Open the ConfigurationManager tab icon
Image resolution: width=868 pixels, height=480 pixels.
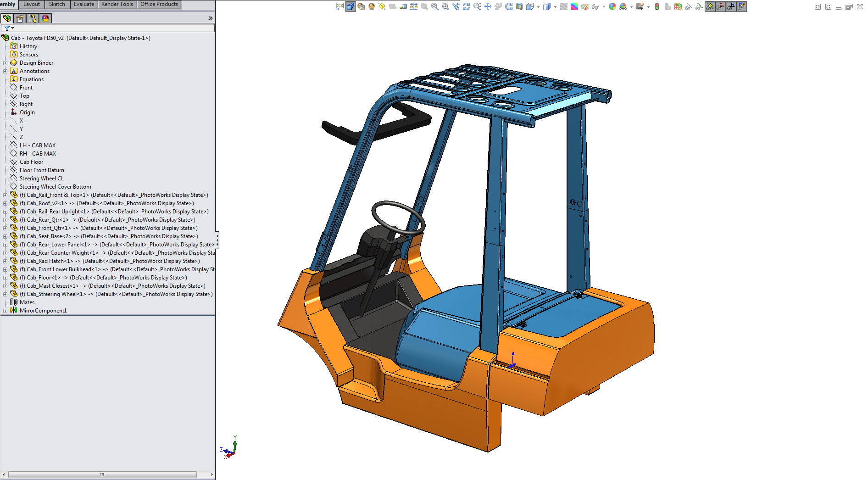click(33, 18)
